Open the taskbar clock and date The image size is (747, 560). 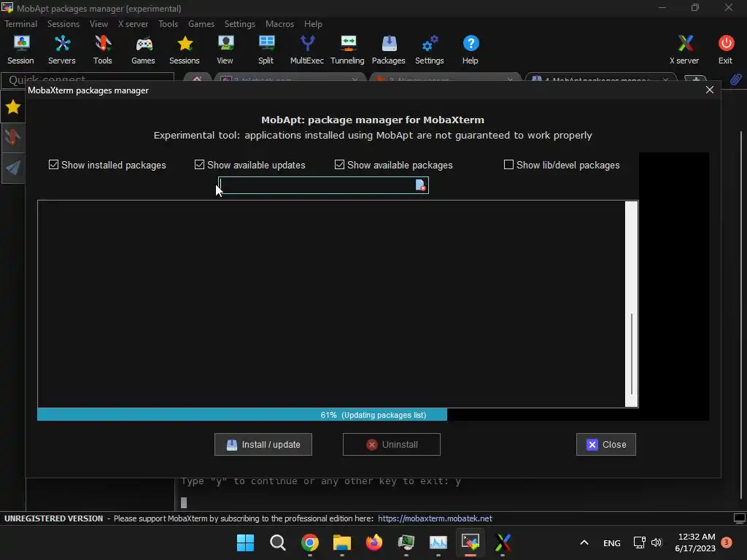coord(695,542)
